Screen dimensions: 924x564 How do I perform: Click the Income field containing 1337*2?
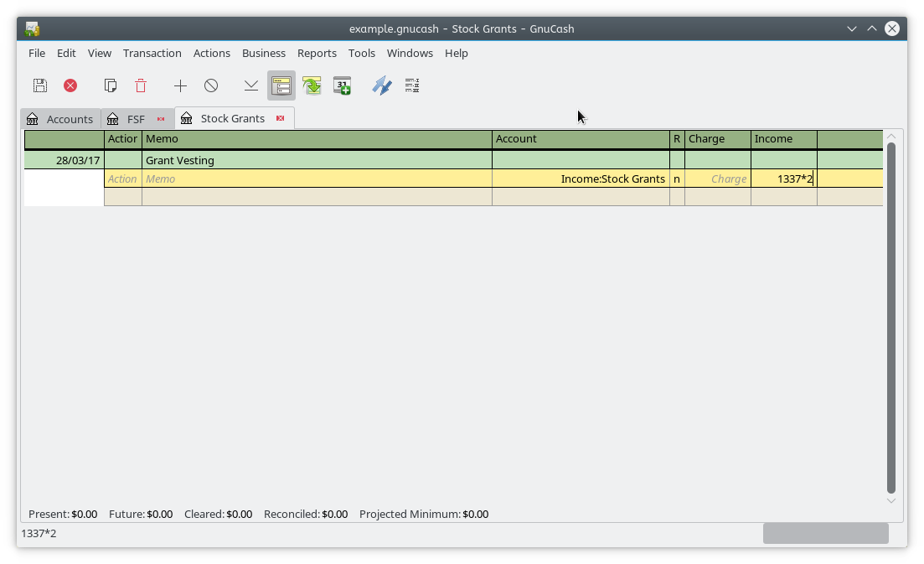(x=784, y=179)
